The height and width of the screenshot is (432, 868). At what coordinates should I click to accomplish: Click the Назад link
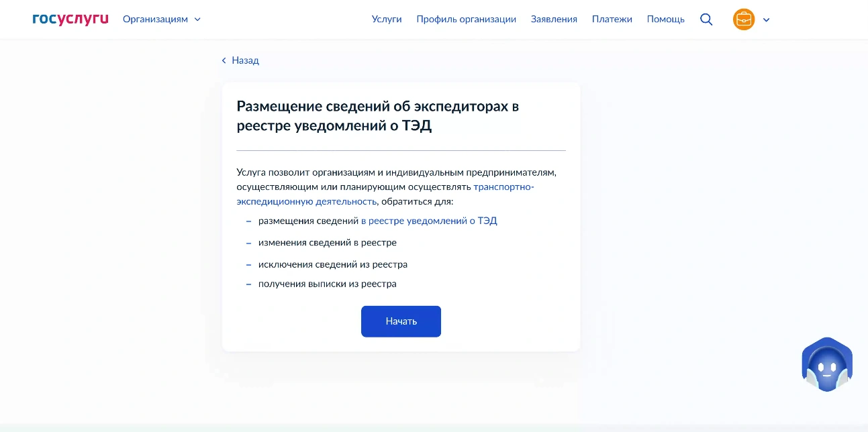(245, 60)
